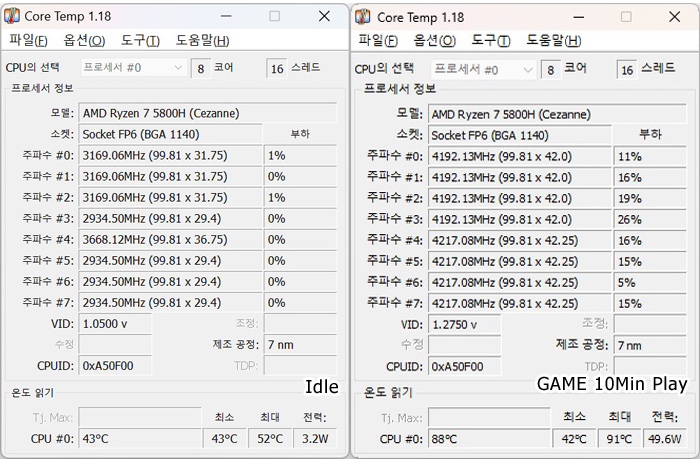Click Core Temp icon in left window title bar
Screen dimensions: 700x463
(x=13, y=16)
